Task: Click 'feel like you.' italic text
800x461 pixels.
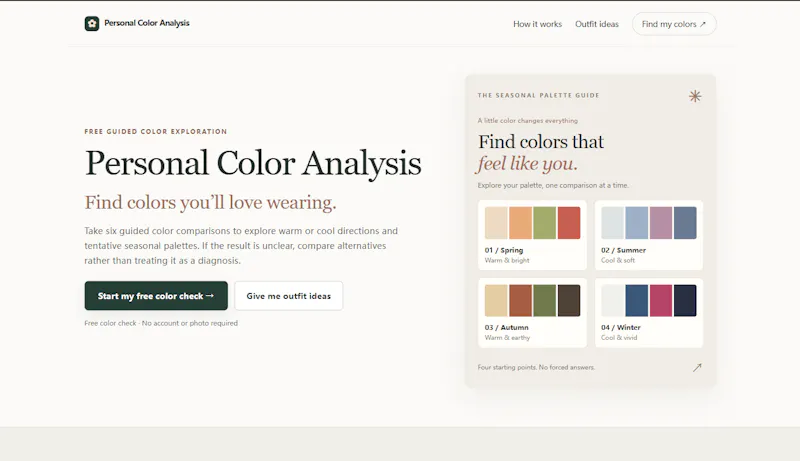Action: click(x=528, y=164)
